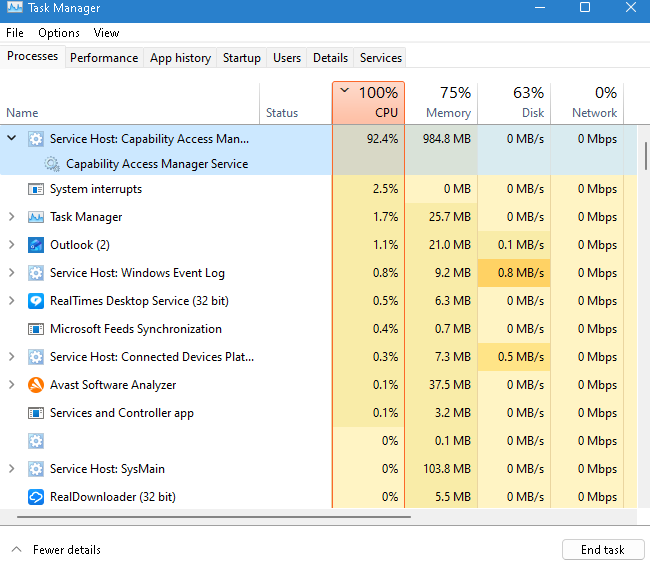Switch to the Services tab
The width and height of the screenshot is (650, 563).
[x=381, y=58]
